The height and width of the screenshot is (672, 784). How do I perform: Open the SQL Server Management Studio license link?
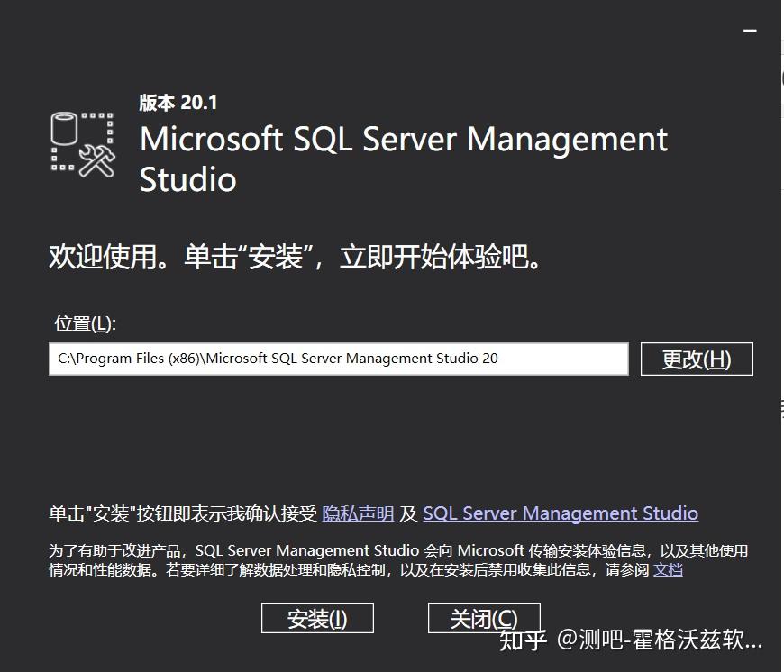(561, 513)
